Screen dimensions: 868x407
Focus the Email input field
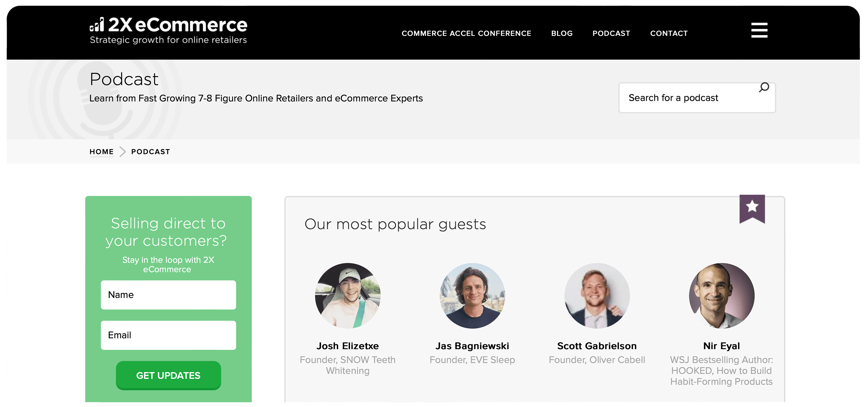pos(168,335)
